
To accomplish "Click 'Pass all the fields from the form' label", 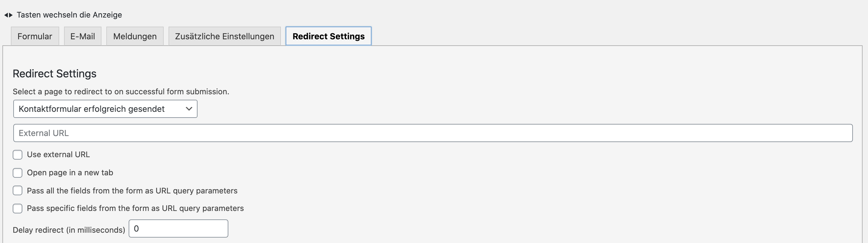I will (132, 191).
